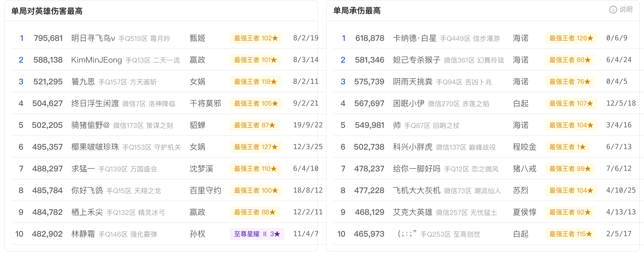Screen dimensions: 644x260
Task: Select the 单局承伤最高 panel title
Action: point(357,11)
